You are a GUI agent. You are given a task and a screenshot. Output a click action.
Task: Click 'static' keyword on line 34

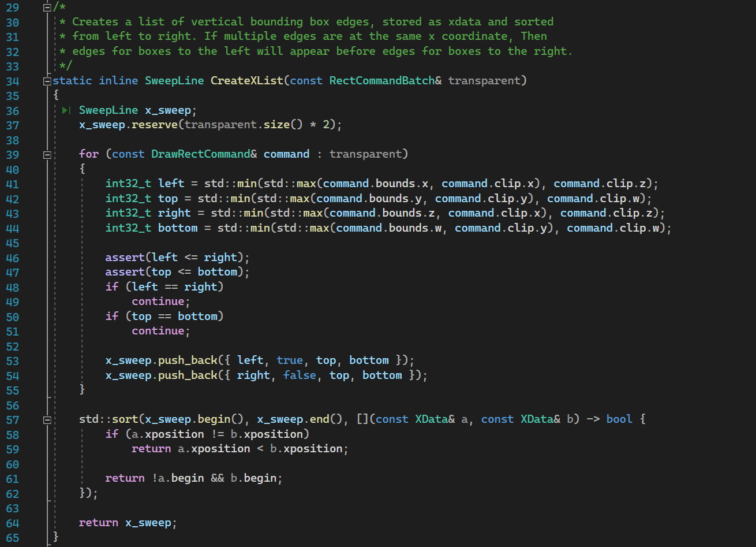point(72,81)
